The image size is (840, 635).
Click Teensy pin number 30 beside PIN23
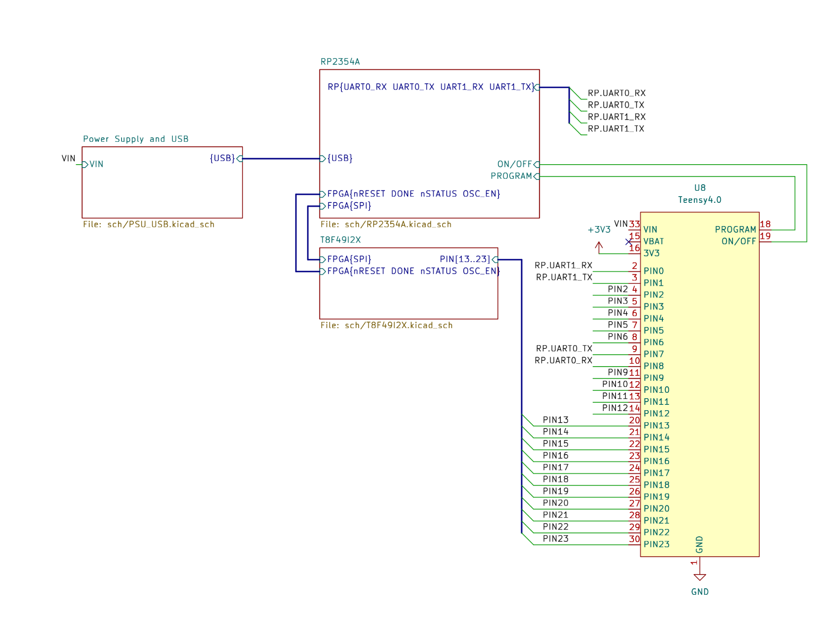[634, 539]
